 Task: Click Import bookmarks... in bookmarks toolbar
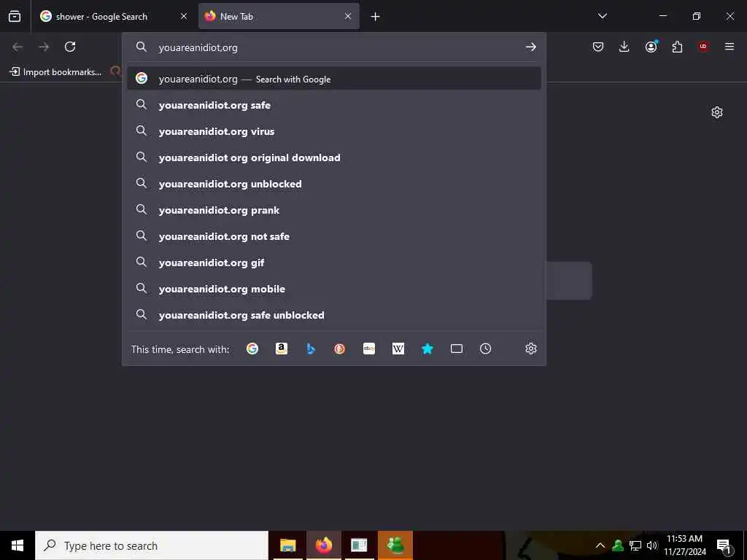coord(55,72)
